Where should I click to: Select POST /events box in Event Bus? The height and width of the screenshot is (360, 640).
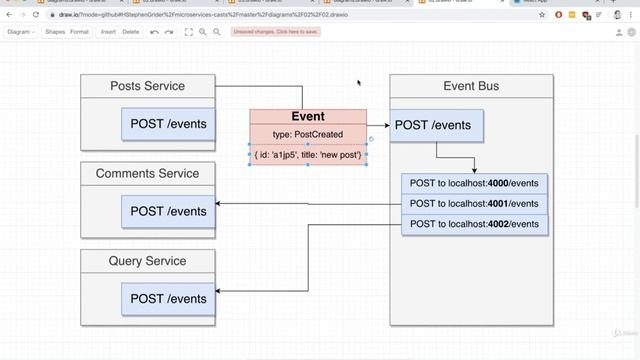tap(437, 125)
